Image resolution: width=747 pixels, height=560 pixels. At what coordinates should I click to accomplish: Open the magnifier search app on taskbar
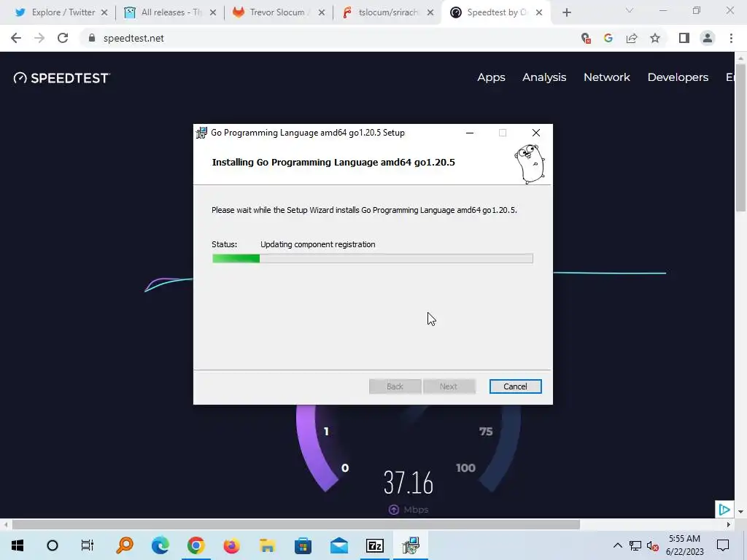[125, 545]
